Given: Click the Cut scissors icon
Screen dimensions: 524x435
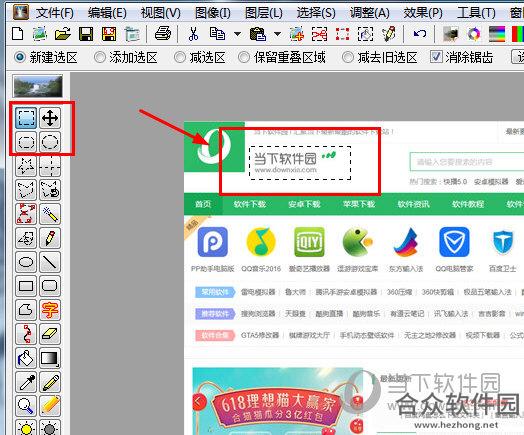Looking at the screenshot, I should point(193,34).
